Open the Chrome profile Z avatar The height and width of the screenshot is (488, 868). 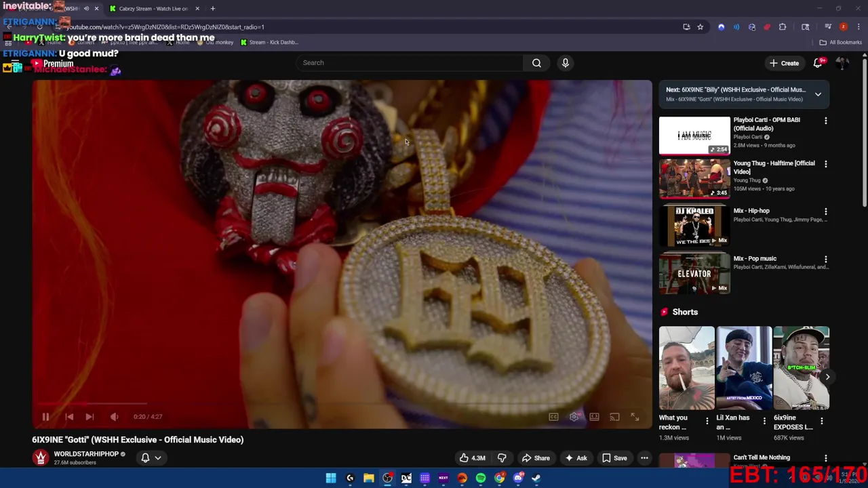(x=843, y=27)
